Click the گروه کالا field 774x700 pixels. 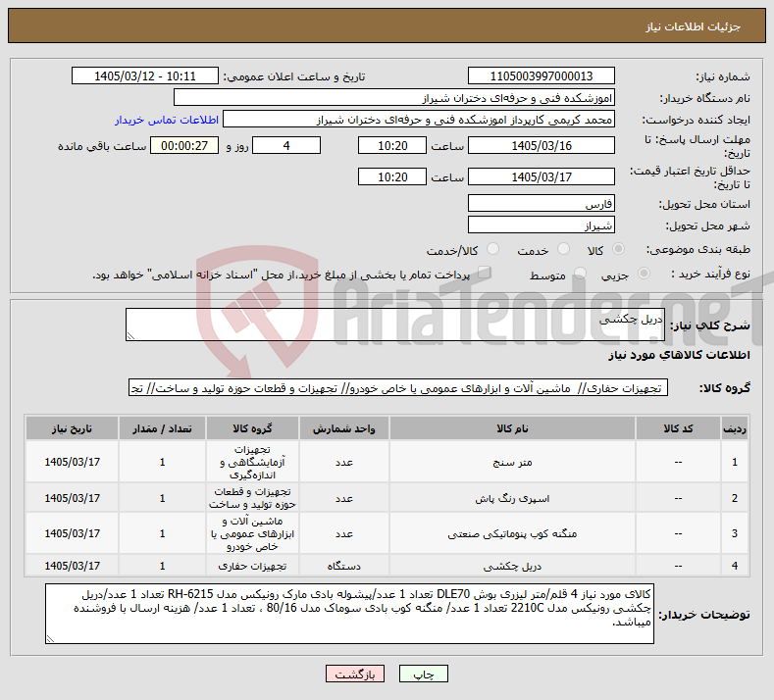[x=398, y=387]
